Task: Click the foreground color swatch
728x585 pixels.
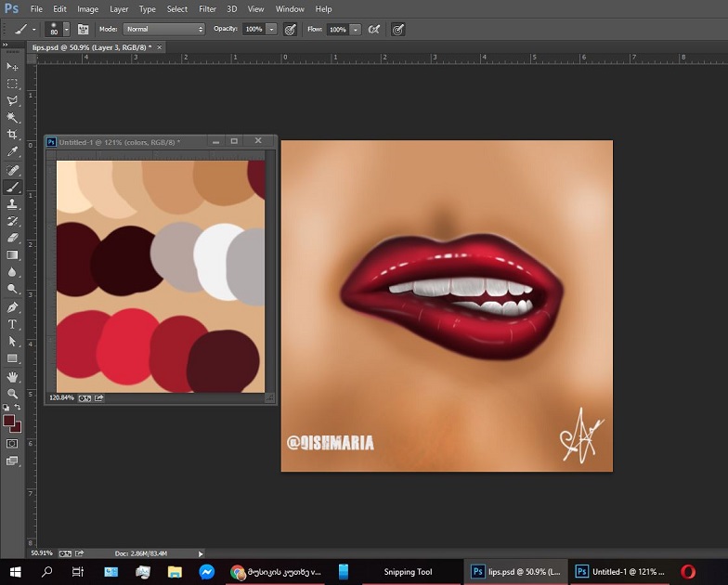Action: [x=8, y=421]
